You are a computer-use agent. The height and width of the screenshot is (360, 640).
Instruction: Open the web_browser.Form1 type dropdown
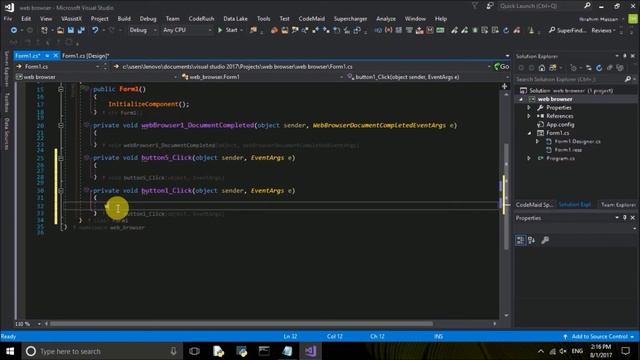(x=261, y=77)
